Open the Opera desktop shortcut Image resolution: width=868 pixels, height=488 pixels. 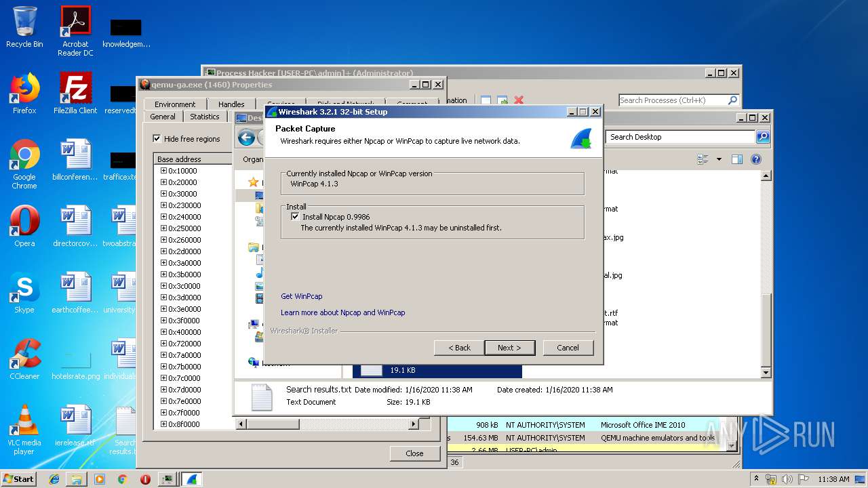tap(24, 226)
